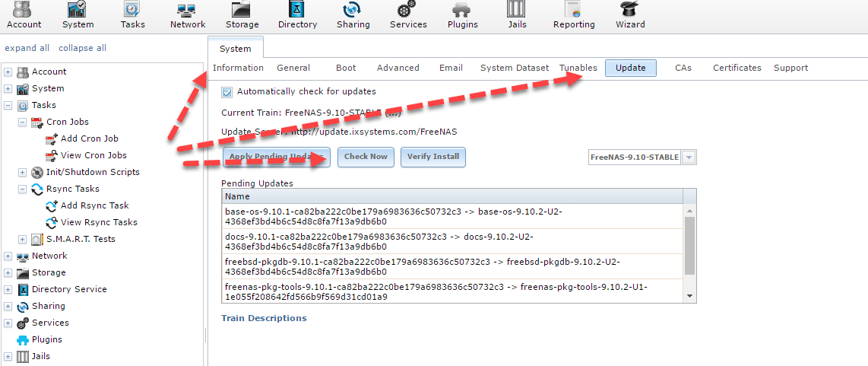Expand the System tree node

coord(8,89)
